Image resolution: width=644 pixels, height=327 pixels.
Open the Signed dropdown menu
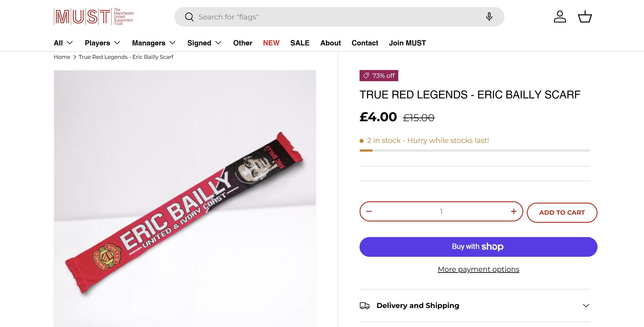(x=204, y=43)
